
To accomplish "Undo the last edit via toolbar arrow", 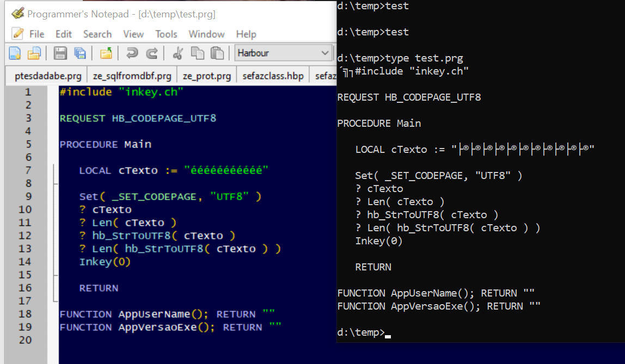I will 132,53.
